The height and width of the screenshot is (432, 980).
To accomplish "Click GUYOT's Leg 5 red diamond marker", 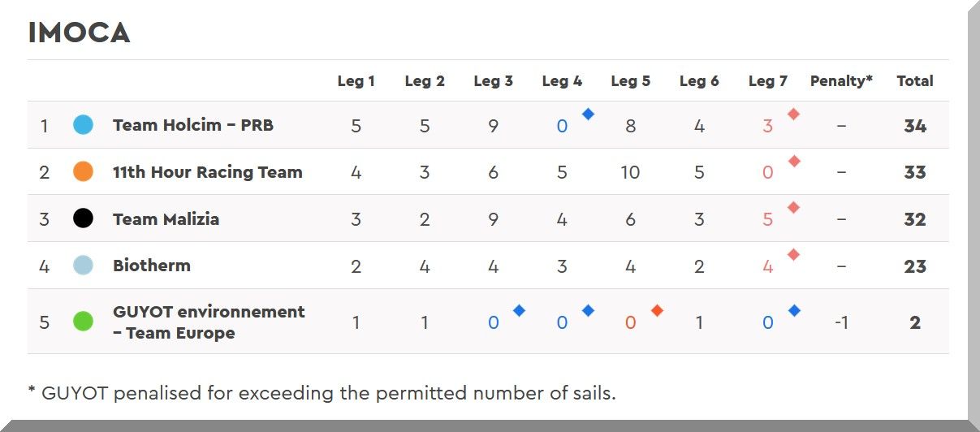I will (657, 310).
